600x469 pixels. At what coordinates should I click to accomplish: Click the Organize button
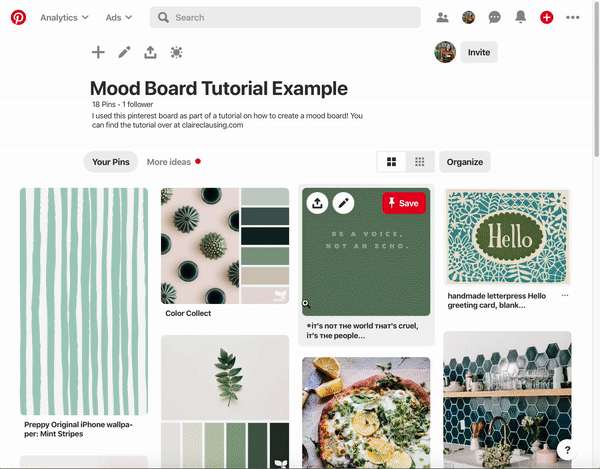(465, 162)
